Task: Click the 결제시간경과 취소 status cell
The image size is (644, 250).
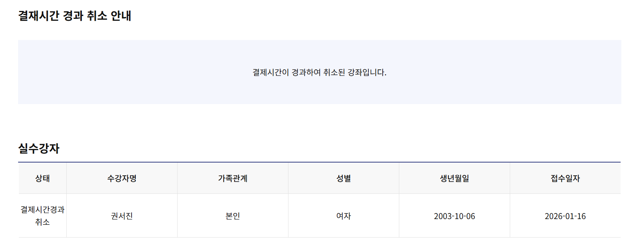Action: pos(43,216)
